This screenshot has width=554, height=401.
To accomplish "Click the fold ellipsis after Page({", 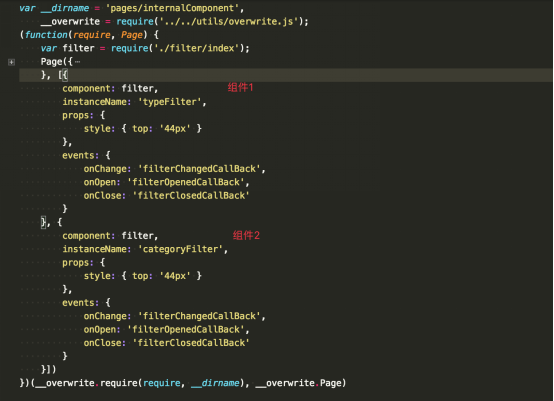I will (x=77, y=62).
